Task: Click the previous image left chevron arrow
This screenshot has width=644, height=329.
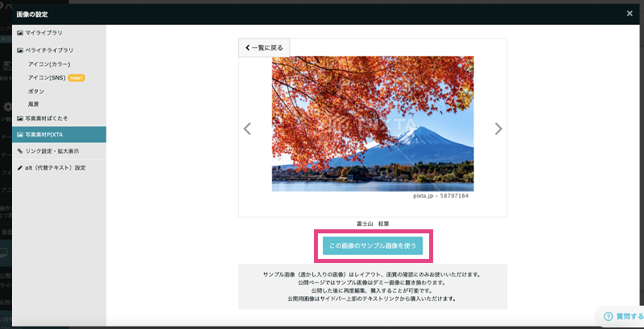Action: pyautogui.click(x=247, y=129)
